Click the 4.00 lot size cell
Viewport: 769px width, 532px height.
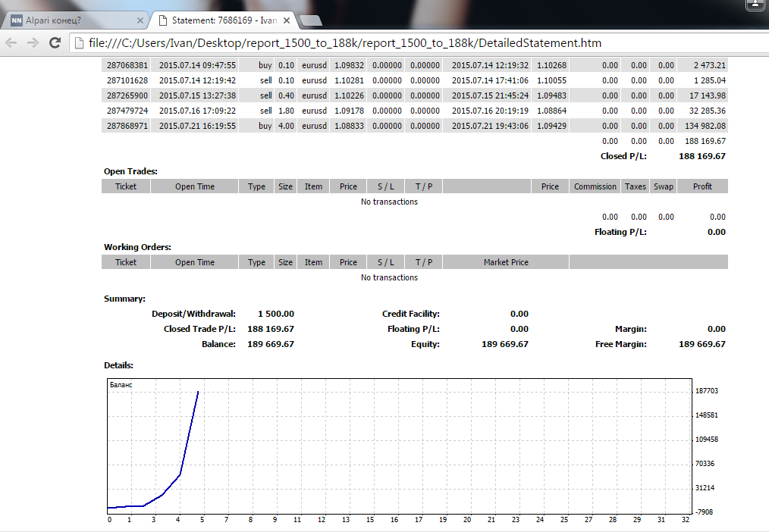[x=287, y=126]
